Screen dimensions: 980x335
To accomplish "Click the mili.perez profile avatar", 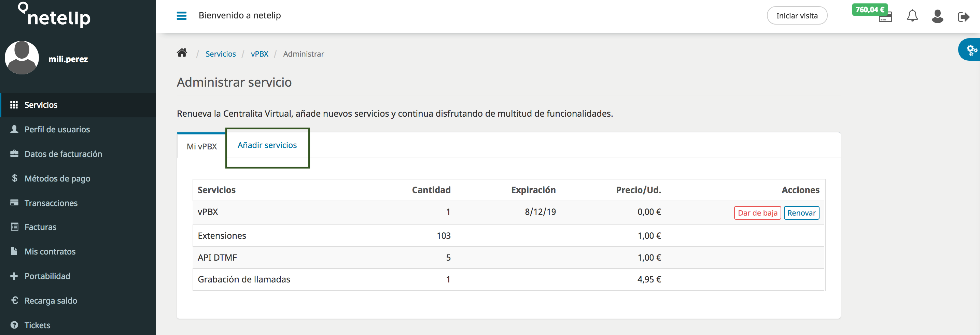I will [22, 58].
